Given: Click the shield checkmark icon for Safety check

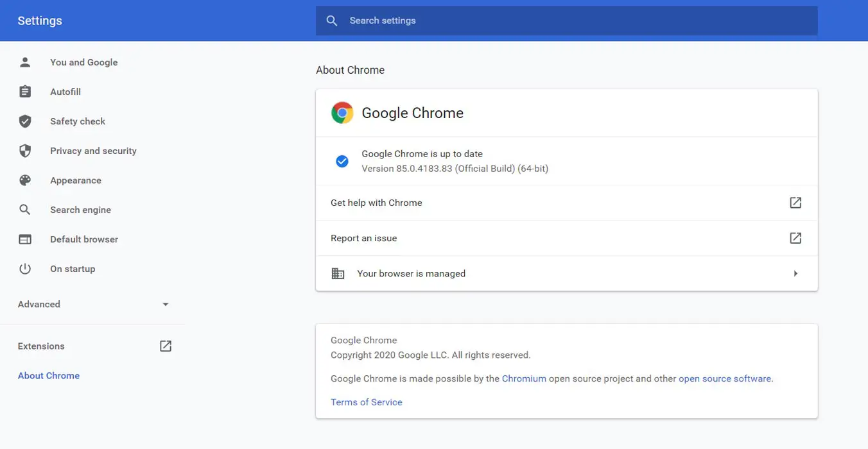Looking at the screenshot, I should [x=25, y=121].
